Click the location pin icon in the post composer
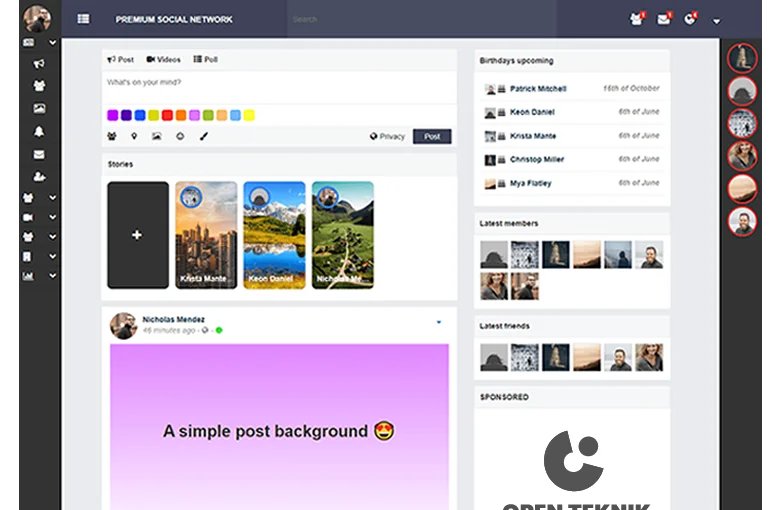 tap(134, 136)
